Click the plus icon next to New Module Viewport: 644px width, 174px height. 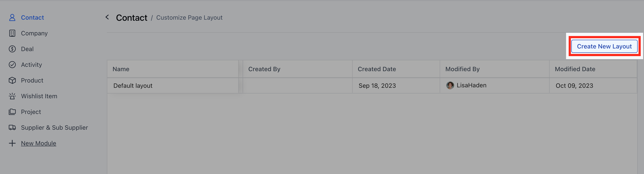[12, 143]
